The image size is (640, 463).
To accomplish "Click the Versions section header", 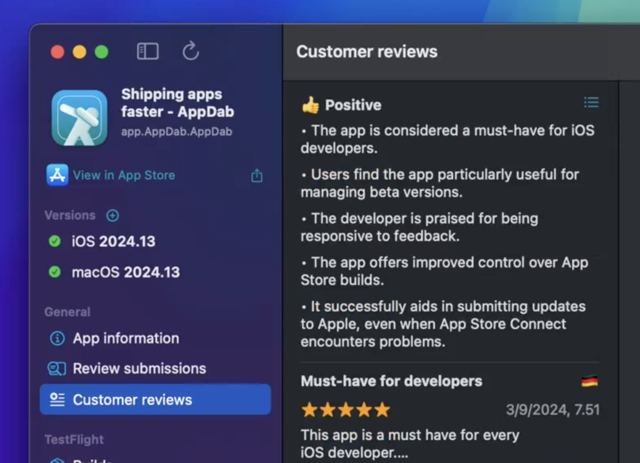I will point(70,215).
